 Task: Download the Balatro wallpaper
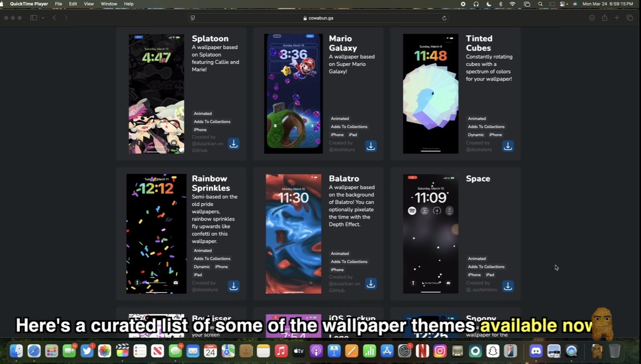[x=371, y=284]
